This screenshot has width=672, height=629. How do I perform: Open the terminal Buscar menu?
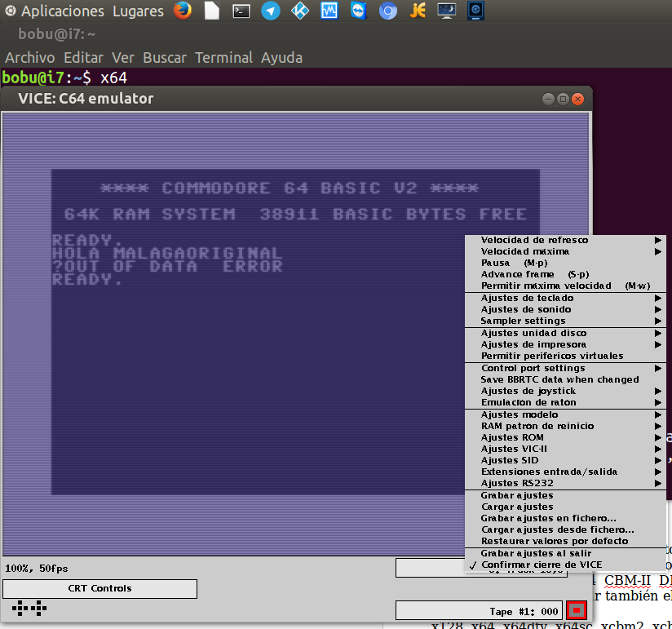point(165,57)
